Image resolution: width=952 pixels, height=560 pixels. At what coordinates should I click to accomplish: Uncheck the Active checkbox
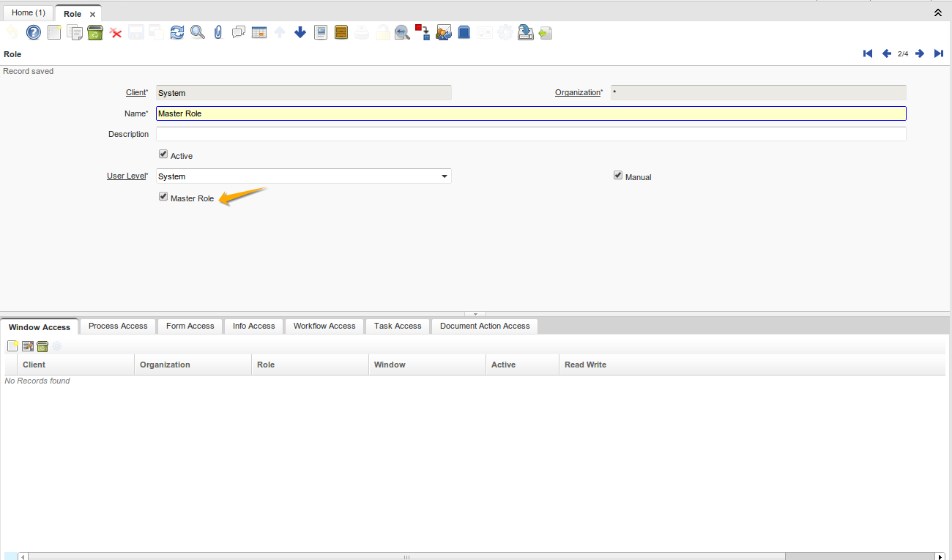pyautogui.click(x=163, y=154)
